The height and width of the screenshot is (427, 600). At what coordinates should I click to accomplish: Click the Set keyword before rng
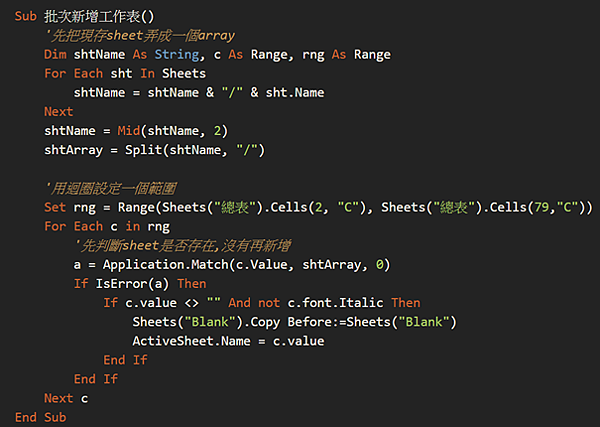(56, 207)
